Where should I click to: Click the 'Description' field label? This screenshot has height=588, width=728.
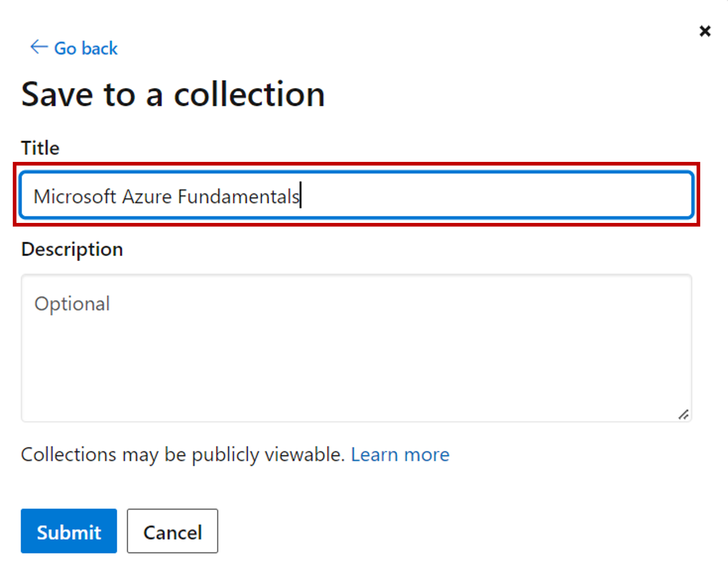[72, 250]
